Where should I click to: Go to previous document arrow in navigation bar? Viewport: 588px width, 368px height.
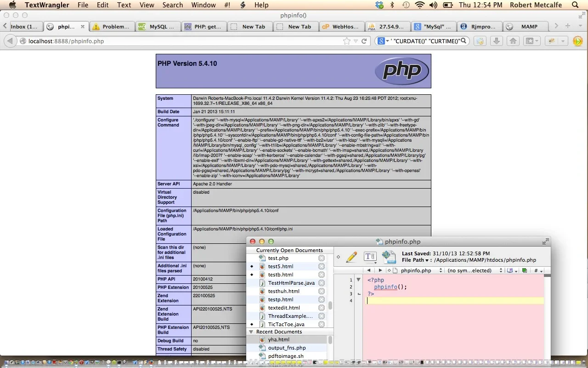point(369,270)
